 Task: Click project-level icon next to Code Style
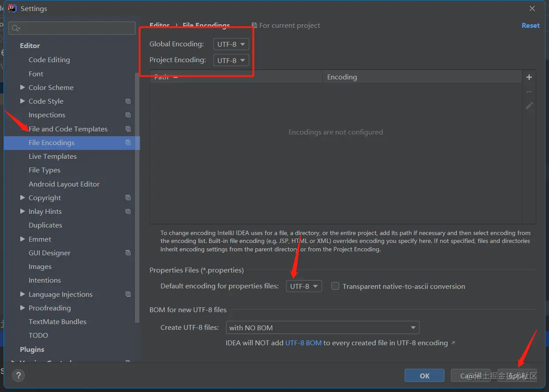click(x=128, y=101)
